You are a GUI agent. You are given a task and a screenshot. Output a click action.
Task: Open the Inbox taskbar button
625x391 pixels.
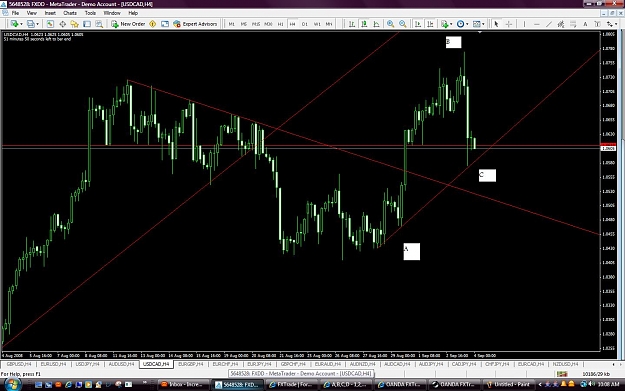184,385
